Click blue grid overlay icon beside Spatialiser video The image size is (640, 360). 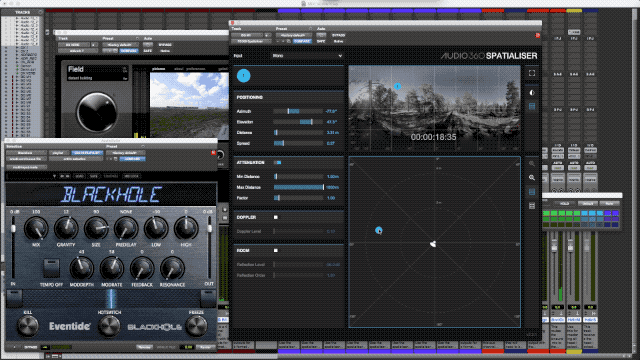(532, 107)
